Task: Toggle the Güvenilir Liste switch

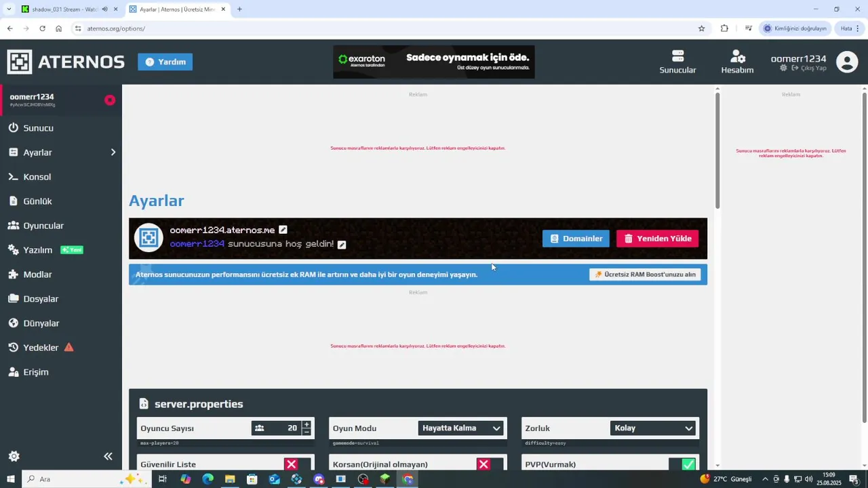Action: pos(297,464)
